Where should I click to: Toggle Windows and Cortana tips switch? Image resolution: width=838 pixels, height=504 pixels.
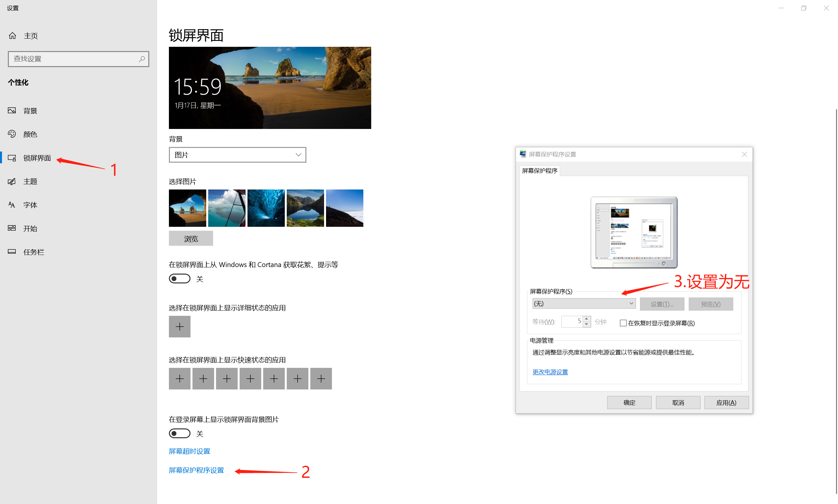pyautogui.click(x=179, y=279)
